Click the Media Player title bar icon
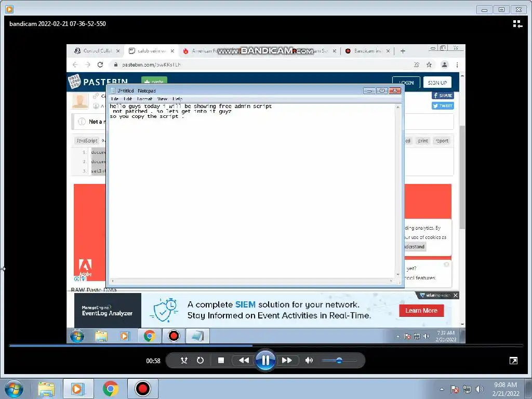Viewport: 532px width, 399px height. point(9,9)
